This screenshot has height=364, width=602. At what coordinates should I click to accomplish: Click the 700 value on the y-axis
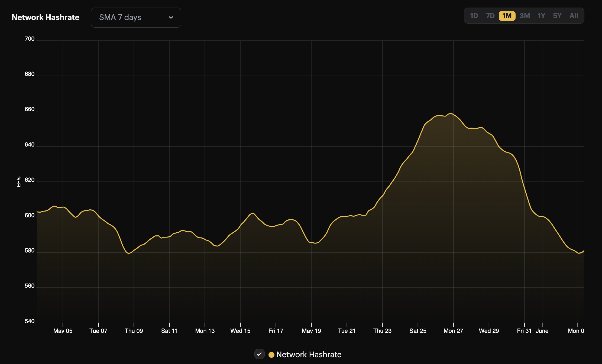30,39
